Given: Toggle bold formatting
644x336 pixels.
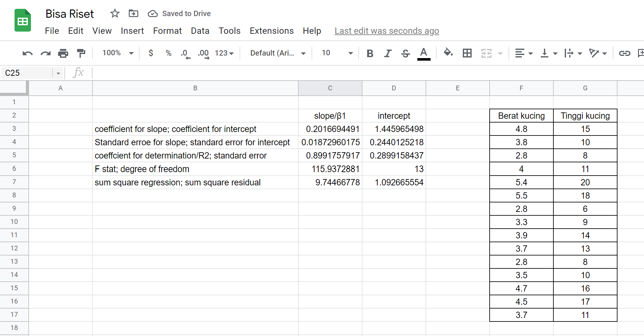Looking at the screenshot, I should (370, 53).
